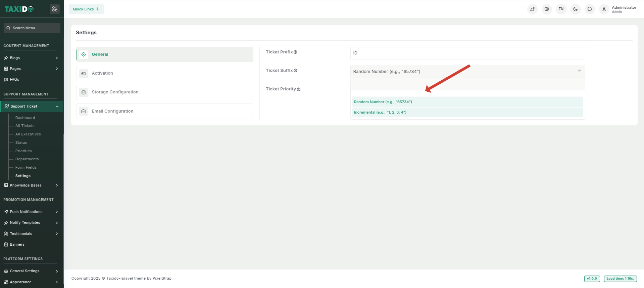Click the globe icon in the header
This screenshot has height=288, width=644.
[547, 9]
